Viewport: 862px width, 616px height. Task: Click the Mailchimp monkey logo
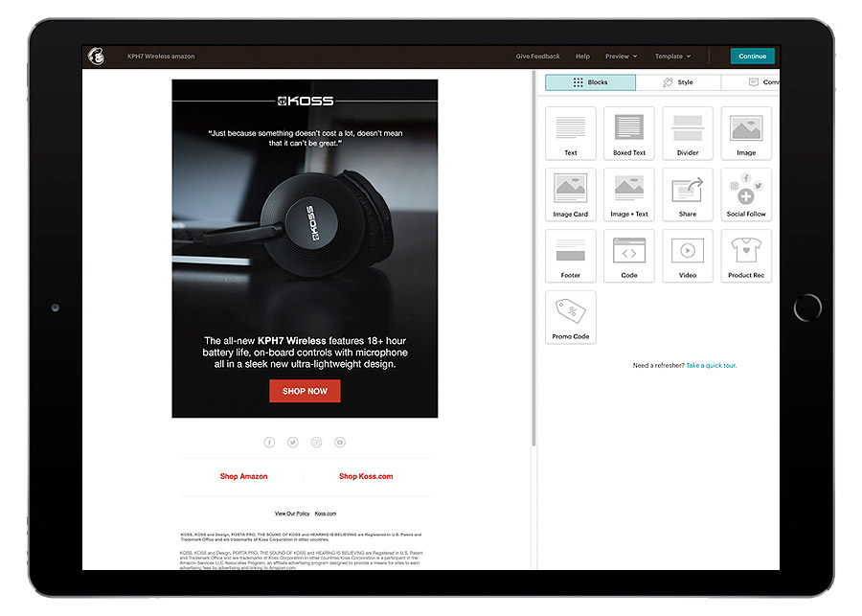pyautogui.click(x=96, y=56)
